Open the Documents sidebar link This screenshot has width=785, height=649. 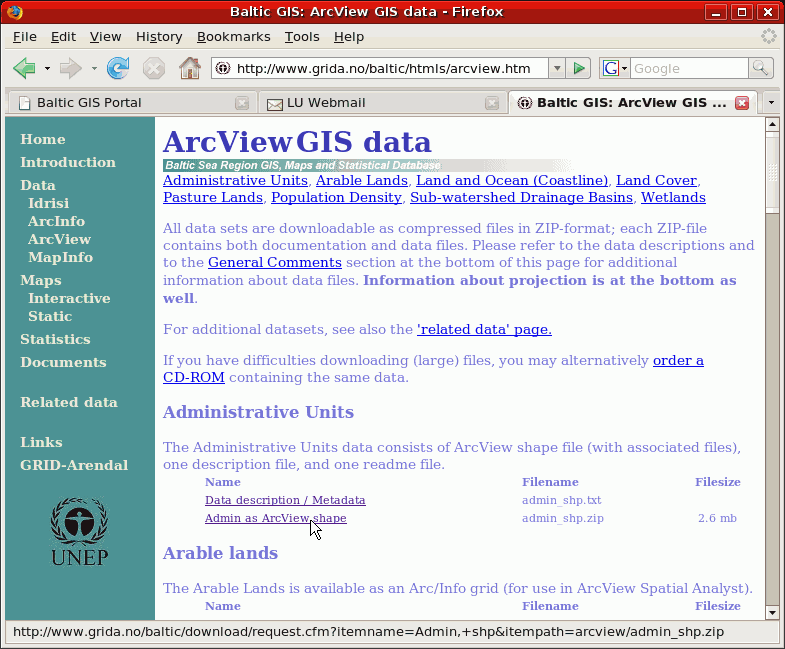(x=63, y=363)
